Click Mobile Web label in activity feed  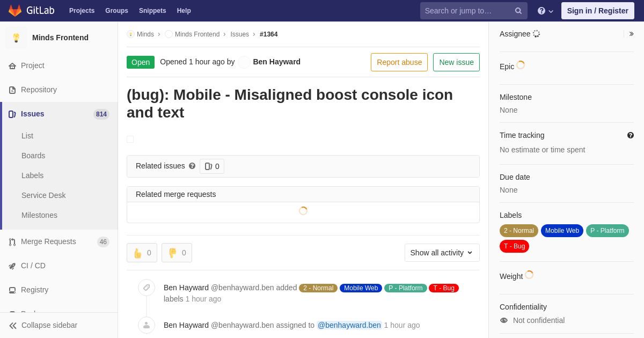(361, 288)
